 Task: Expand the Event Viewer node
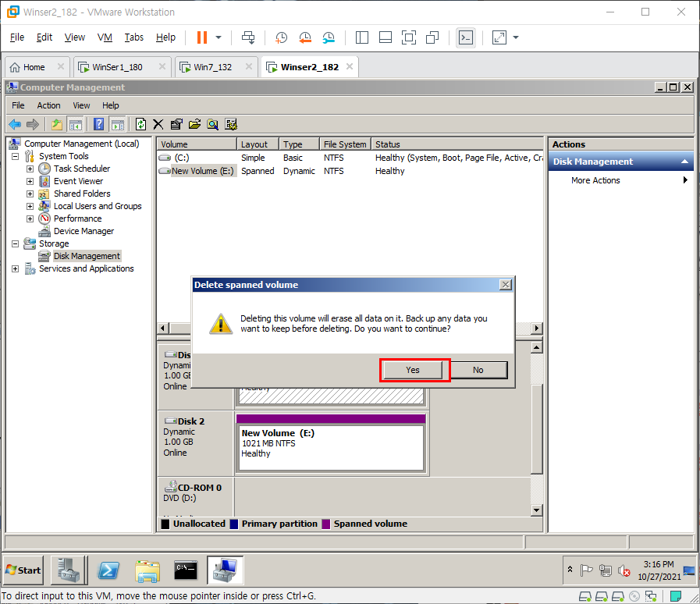[x=30, y=181]
